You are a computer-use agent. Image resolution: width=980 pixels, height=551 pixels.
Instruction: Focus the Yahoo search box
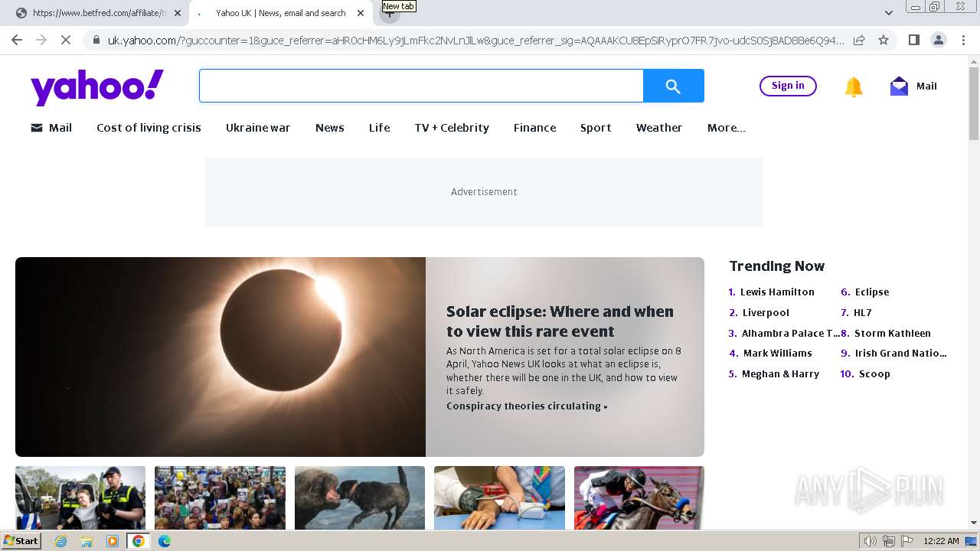pos(421,86)
